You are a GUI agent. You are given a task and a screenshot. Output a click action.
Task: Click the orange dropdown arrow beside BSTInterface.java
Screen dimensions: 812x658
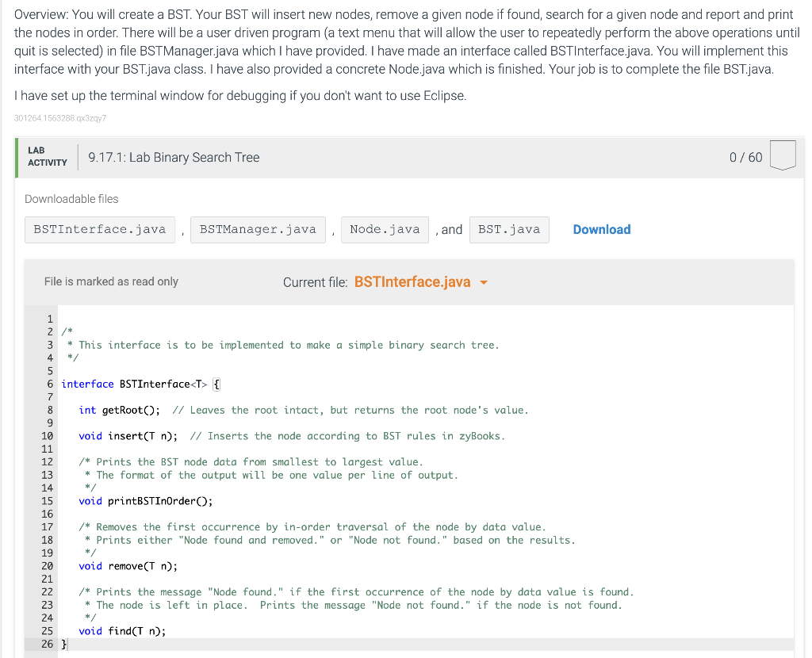pos(483,281)
